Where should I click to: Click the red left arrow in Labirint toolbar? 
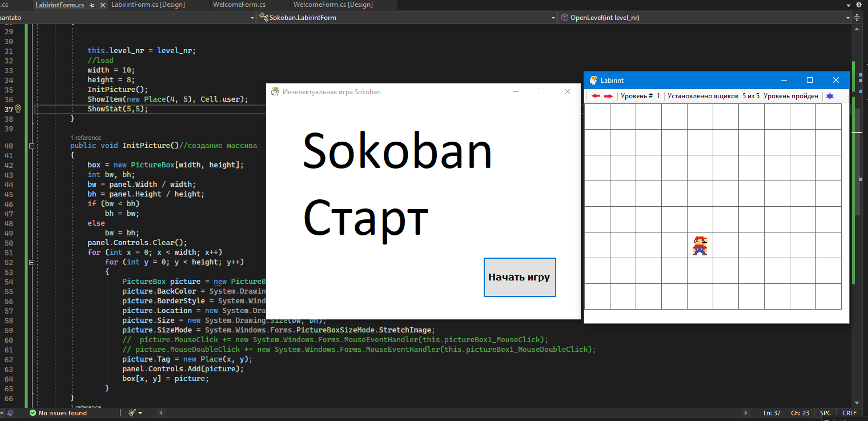pos(596,96)
